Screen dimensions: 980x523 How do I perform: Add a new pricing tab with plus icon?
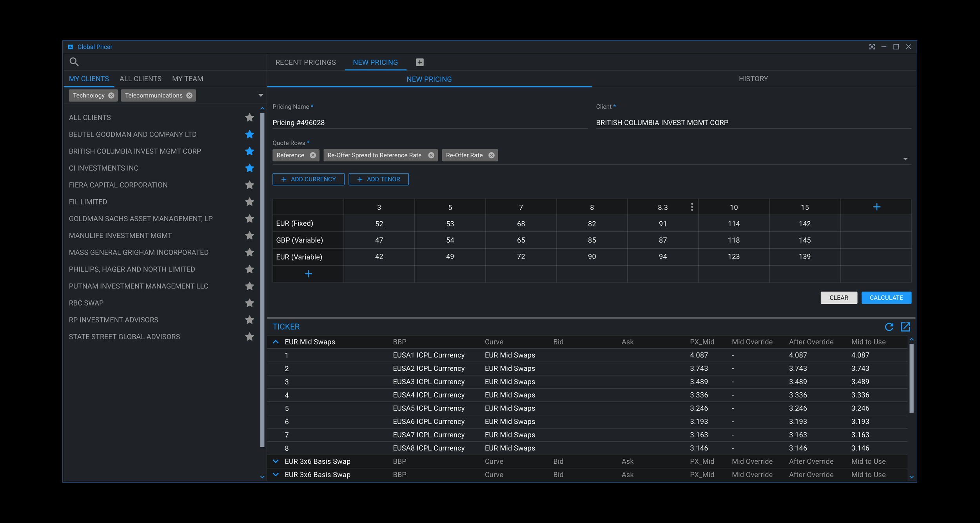(419, 62)
